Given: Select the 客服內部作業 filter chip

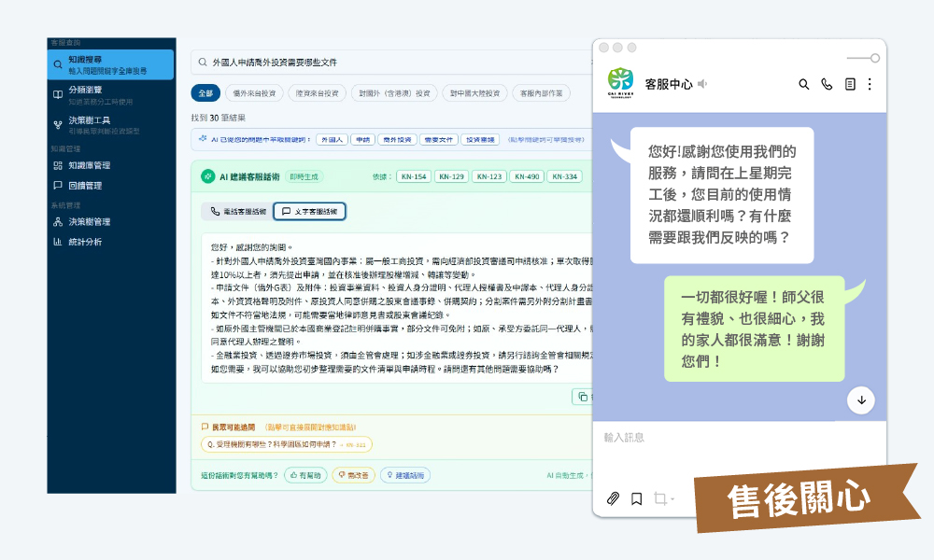Looking at the screenshot, I should point(541,93).
